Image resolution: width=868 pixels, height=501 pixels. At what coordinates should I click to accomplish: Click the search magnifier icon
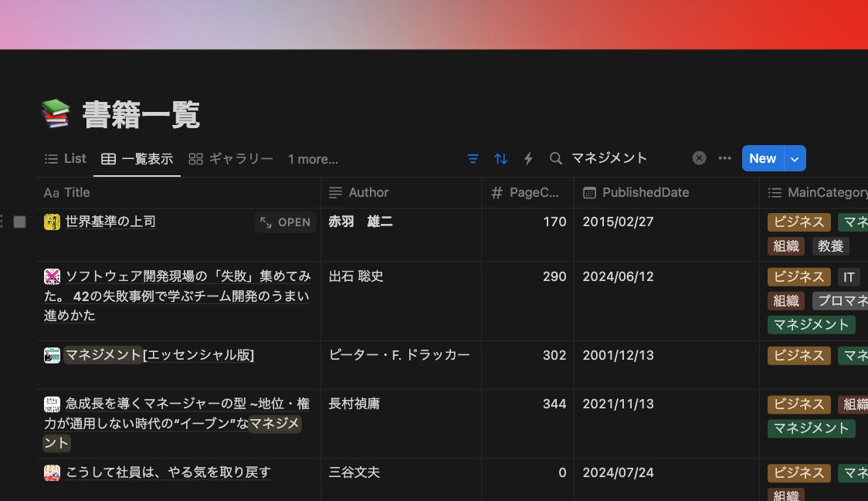tap(555, 158)
